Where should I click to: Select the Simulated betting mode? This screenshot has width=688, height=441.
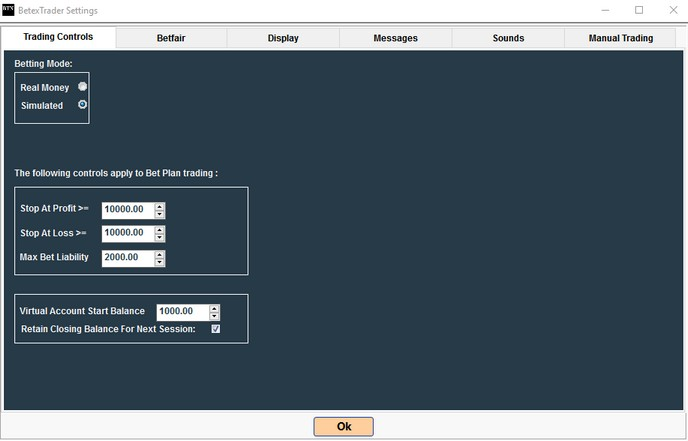(82, 105)
